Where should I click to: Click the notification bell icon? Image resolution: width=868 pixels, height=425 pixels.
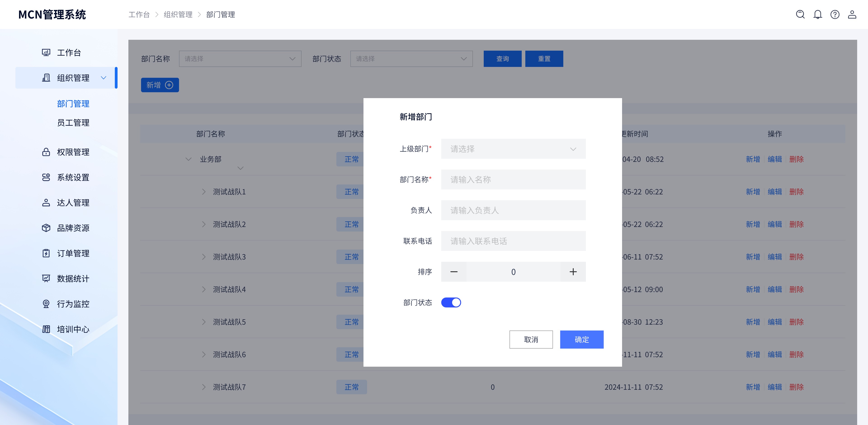[x=817, y=14]
